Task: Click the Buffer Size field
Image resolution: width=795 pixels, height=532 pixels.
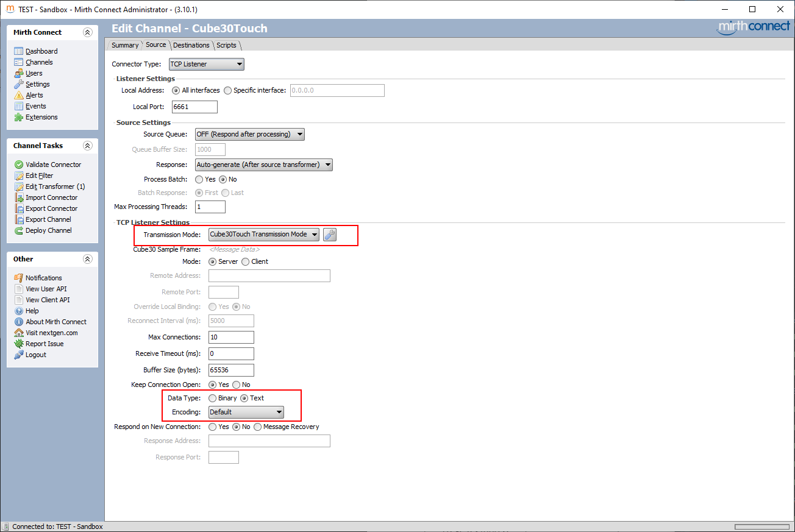Action: [231, 370]
